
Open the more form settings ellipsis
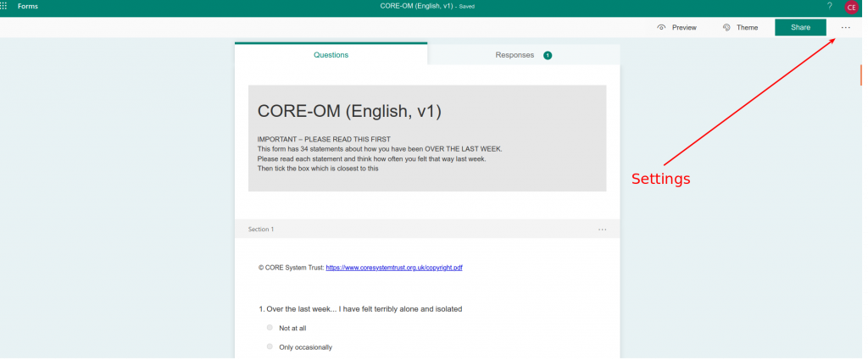(845, 27)
